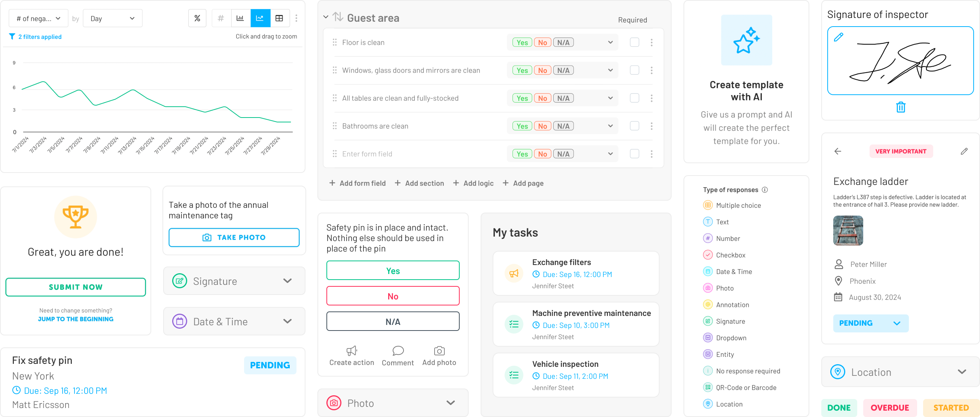This screenshot has height=417, width=980.
Task: Delete the inspector signature with trash icon
Action: 901,107
